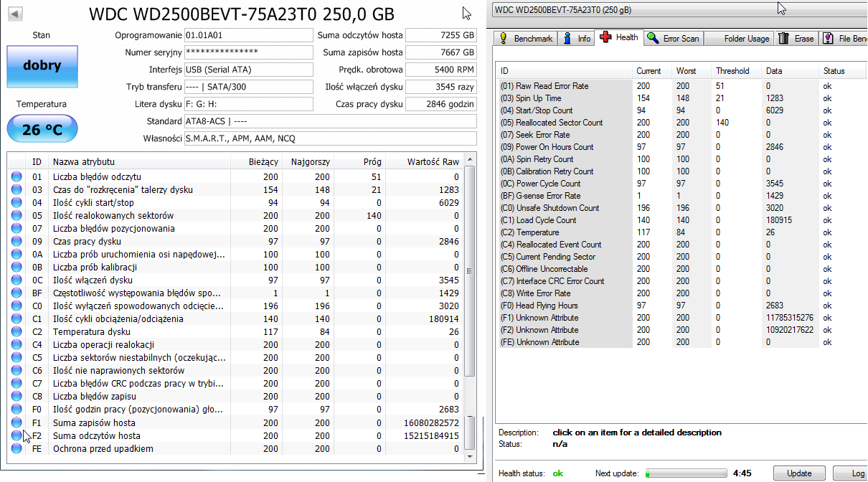This screenshot has height=482, width=868.
Task: Switch to the Folder Usage tab
Action: (738, 39)
